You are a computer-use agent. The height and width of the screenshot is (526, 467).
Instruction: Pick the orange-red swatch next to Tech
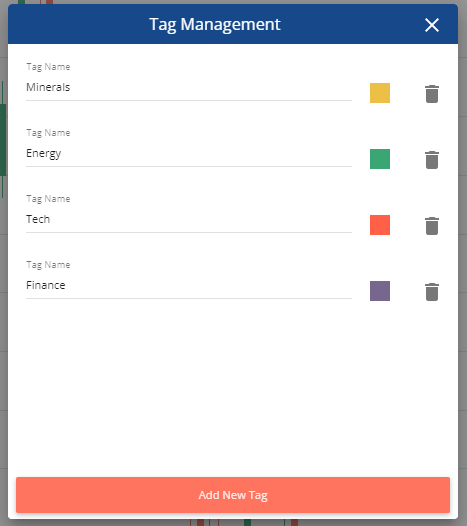coord(380,225)
